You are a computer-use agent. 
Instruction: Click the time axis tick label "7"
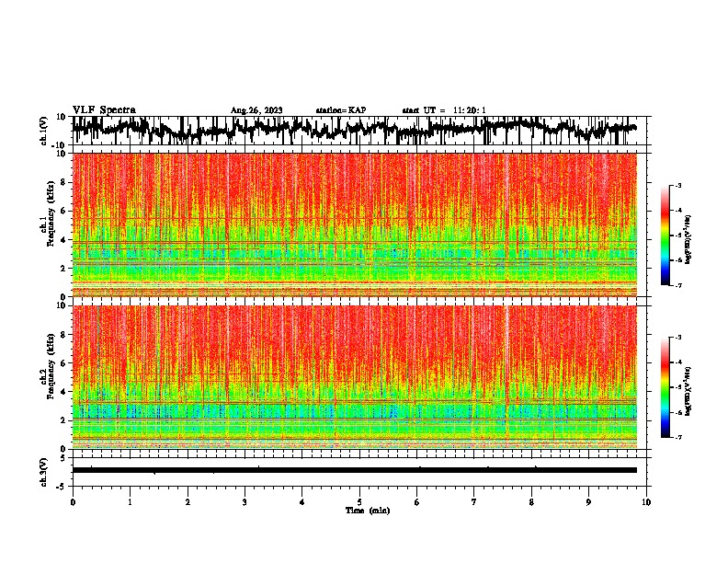click(x=474, y=502)
